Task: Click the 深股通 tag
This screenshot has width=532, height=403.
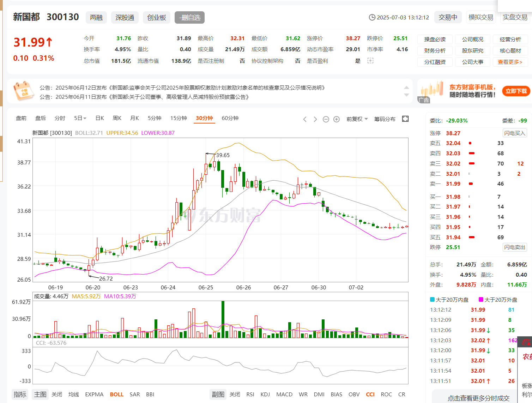Action: coord(125,18)
